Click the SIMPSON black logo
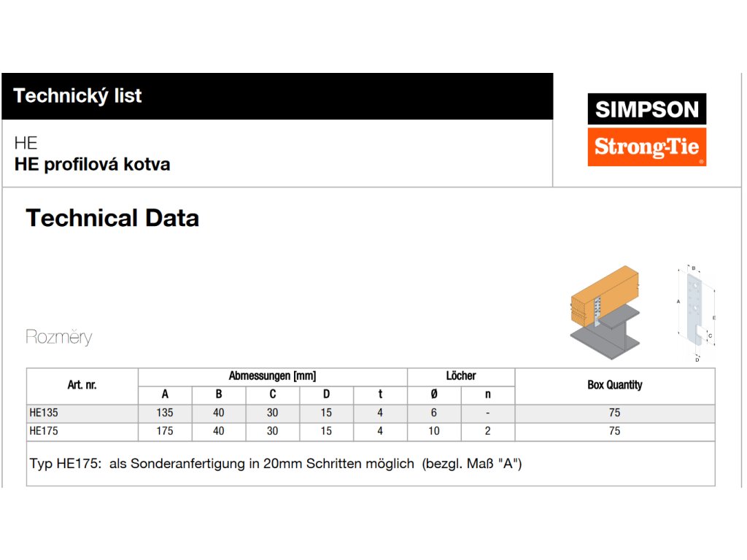Screen dimensions: 747x560 (646, 109)
